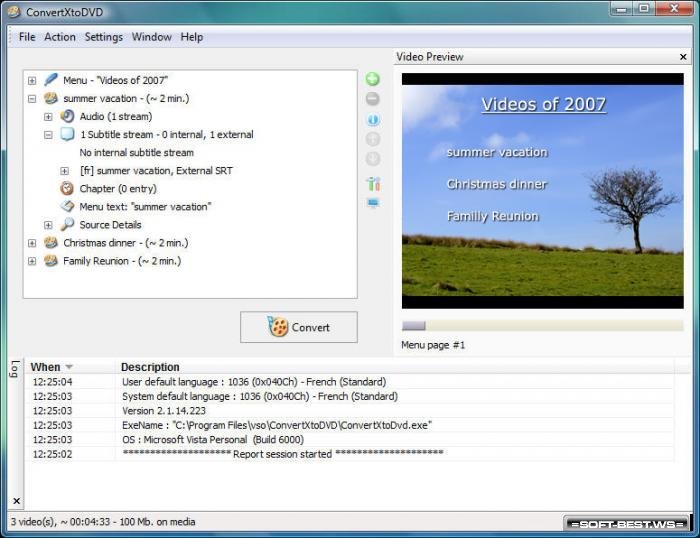Click the blue monitor preview icon
This screenshot has height=538, width=700.
click(373, 203)
